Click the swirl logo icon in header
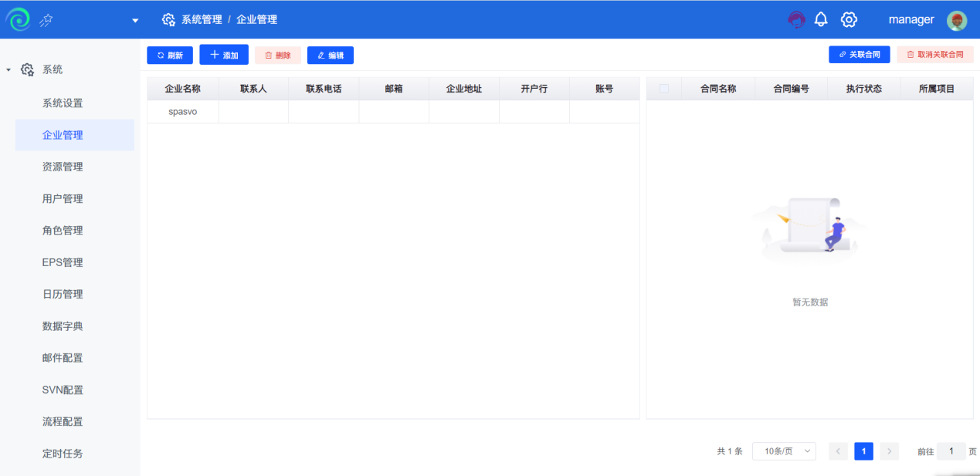This screenshot has height=476, width=980. [x=18, y=19]
